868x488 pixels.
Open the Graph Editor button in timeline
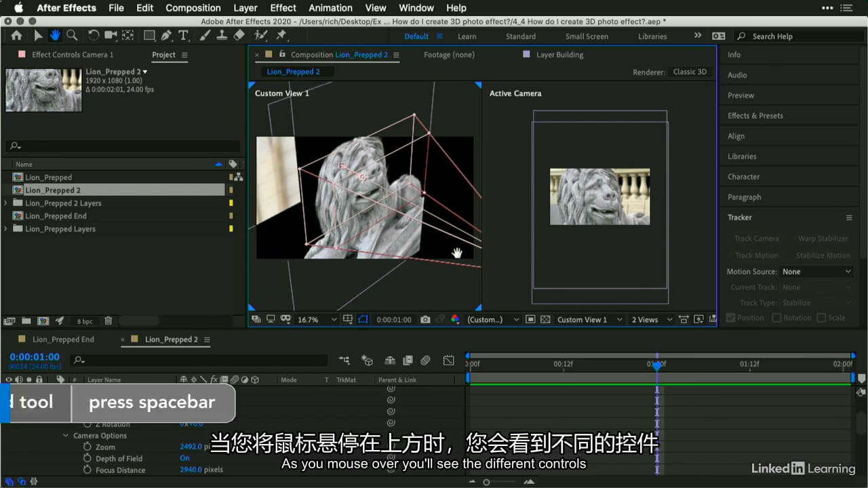click(x=448, y=361)
